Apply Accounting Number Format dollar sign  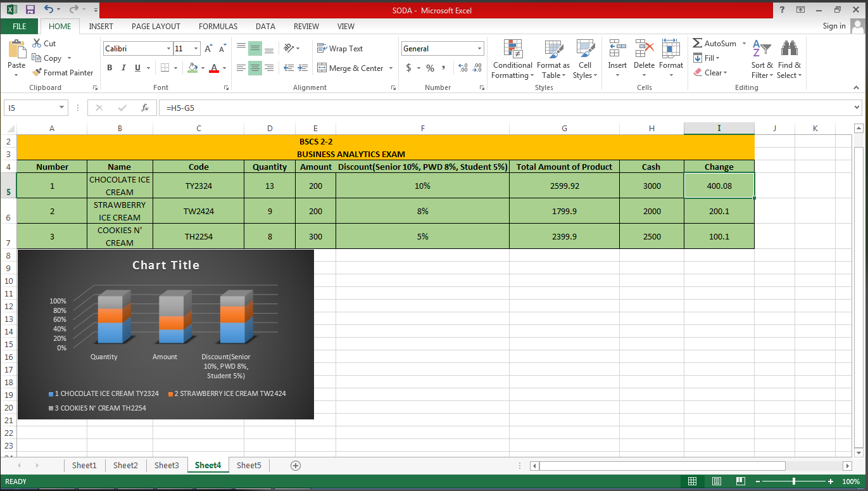click(409, 68)
